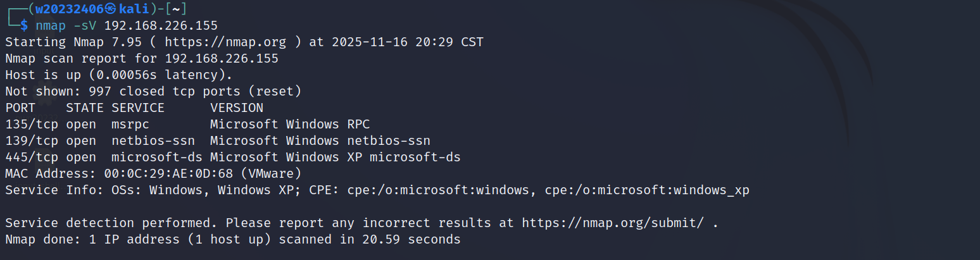This screenshot has height=260, width=980.
Task: Click the Kali skull symbol in the prompt
Action: click(110, 9)
